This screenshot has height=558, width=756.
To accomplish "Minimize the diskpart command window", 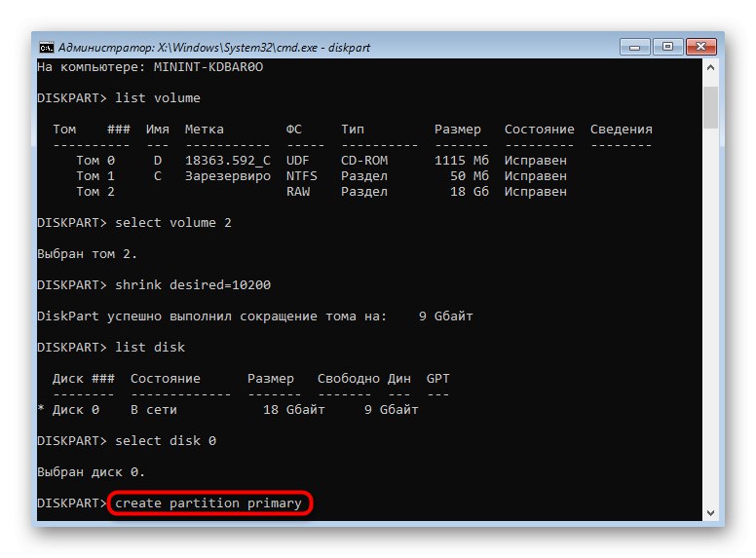I will 634,47.
